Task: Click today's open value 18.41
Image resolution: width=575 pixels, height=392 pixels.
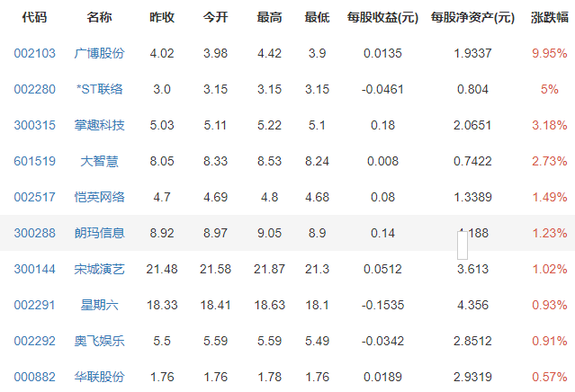Action: tap(216, 305)
